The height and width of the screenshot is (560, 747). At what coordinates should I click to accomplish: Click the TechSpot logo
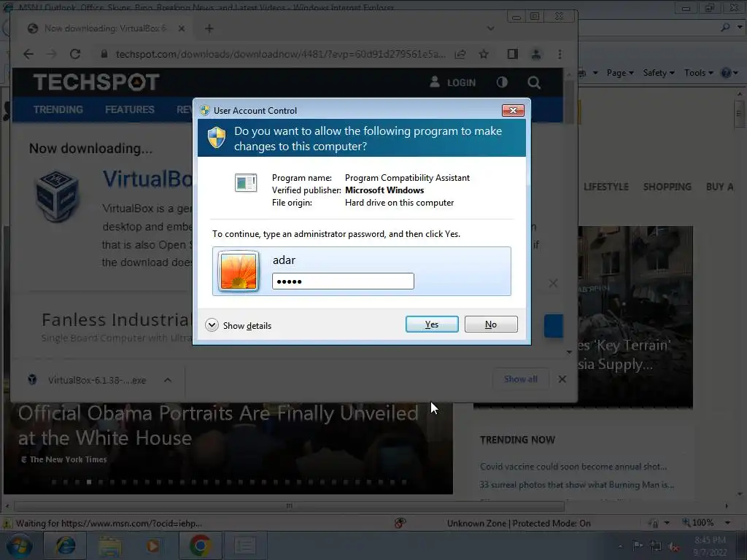[x=96, y=82]
